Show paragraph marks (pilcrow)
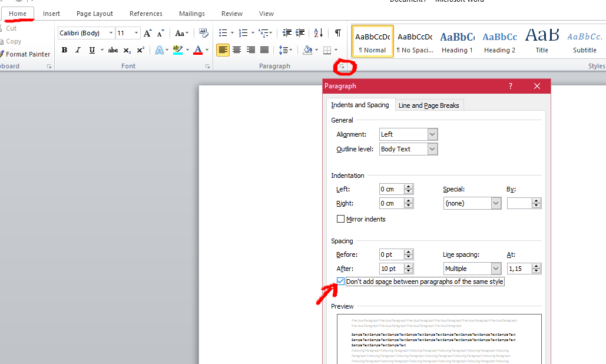 click(x=338, y=33)
